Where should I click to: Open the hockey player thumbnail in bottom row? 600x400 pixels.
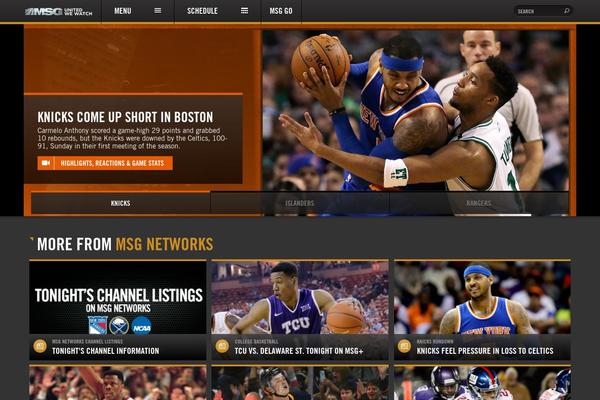pos(300,383)
